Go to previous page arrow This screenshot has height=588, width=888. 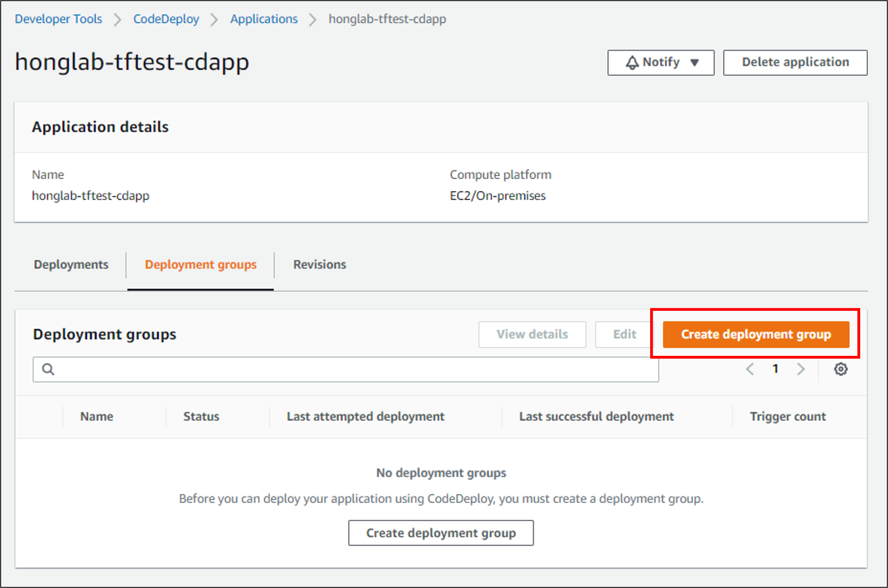[750, 369]
